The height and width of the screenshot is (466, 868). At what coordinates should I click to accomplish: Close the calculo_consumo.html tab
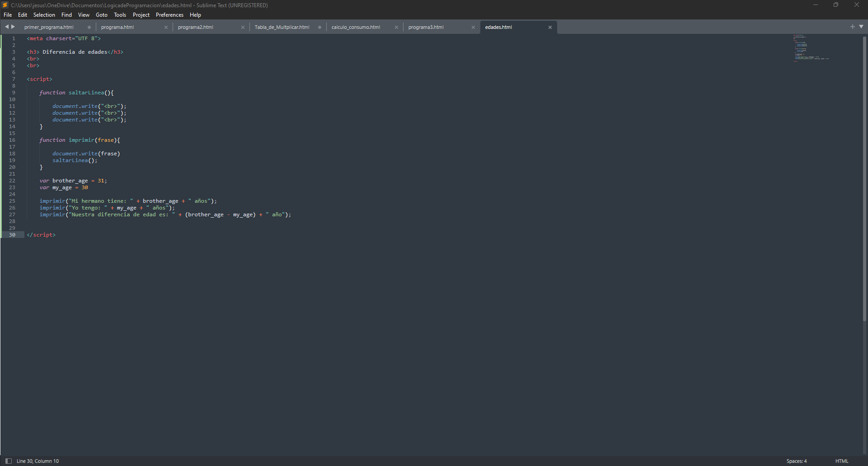click(396, 27)
